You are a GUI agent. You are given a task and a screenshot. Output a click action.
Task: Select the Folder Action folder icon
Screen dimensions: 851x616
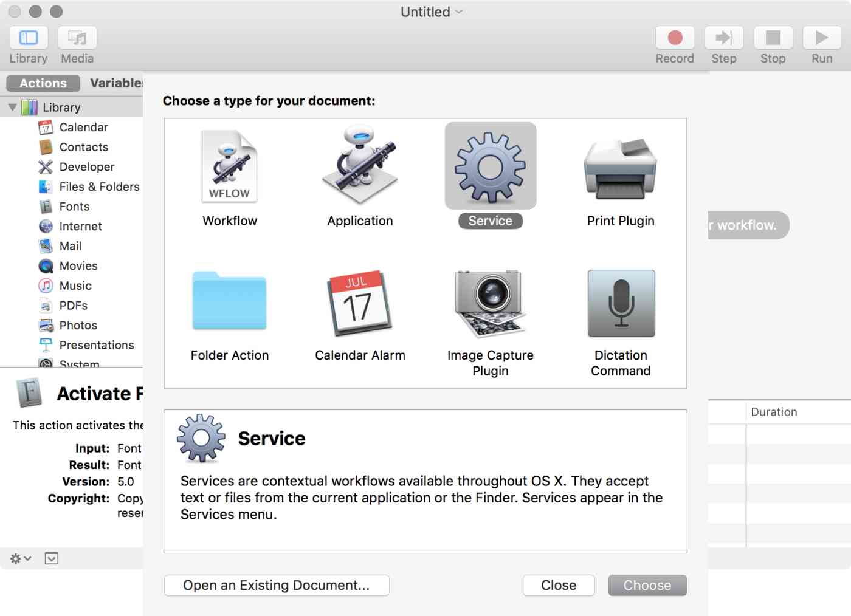229,301
